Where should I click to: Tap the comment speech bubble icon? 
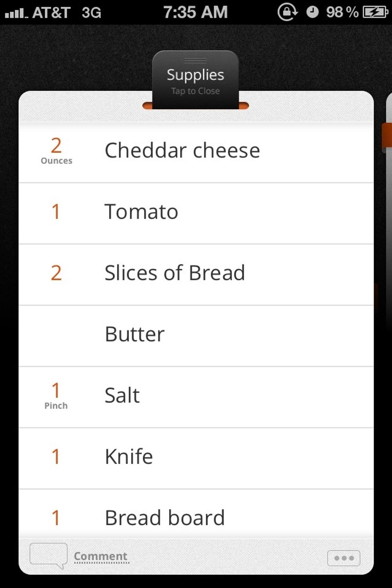pos(48,555)
